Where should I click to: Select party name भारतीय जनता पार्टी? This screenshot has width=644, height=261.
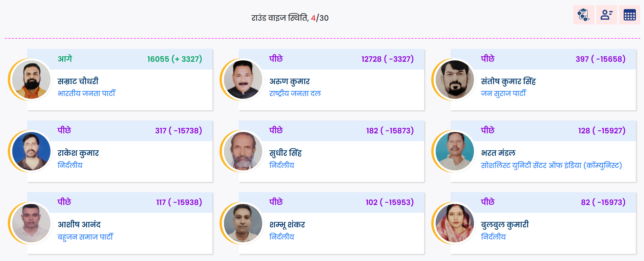pyautogui.click(x=86, y=93)
